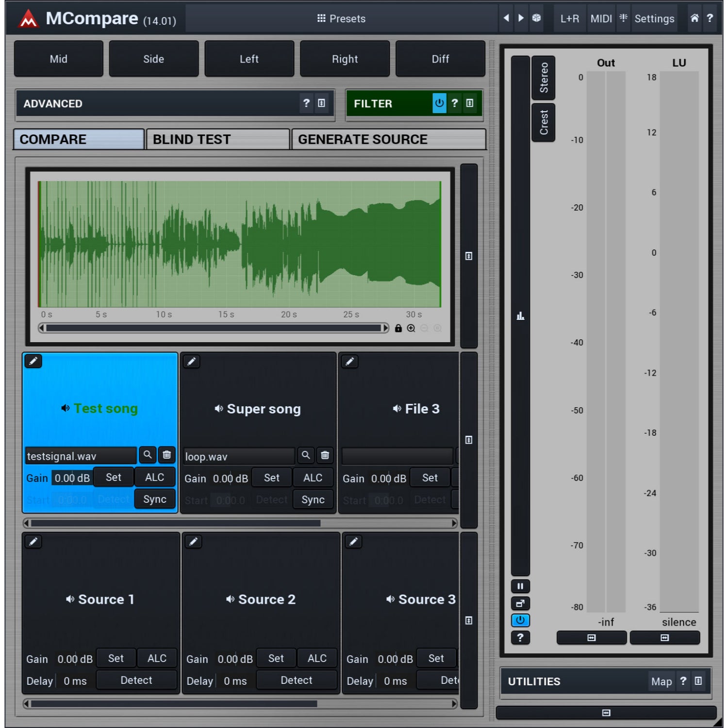Collapse the ADVANCED section panel icon

pyautogui.click(x=322, y=103)
